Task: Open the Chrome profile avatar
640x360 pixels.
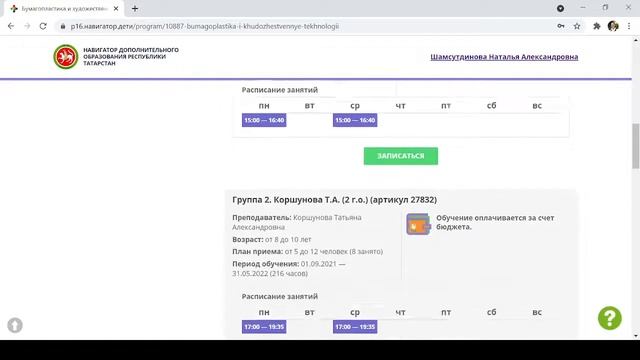Action: [x=613, y=26]
